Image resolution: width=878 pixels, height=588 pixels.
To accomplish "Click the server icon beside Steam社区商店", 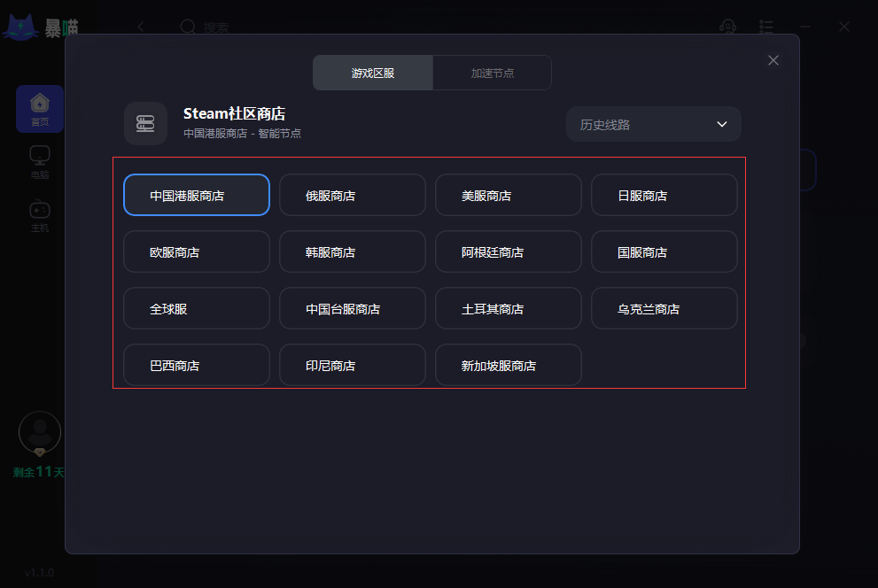I will pos(145,123).
